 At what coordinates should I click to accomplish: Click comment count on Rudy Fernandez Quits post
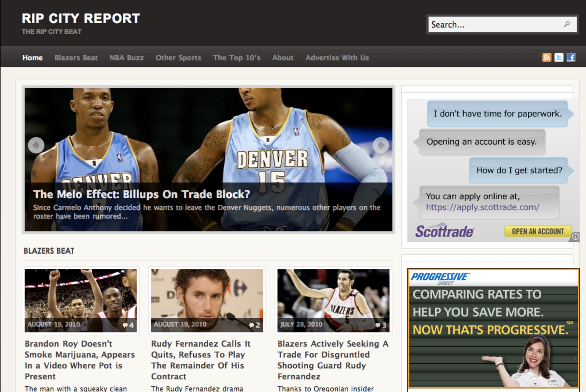(x=255, y=325)
